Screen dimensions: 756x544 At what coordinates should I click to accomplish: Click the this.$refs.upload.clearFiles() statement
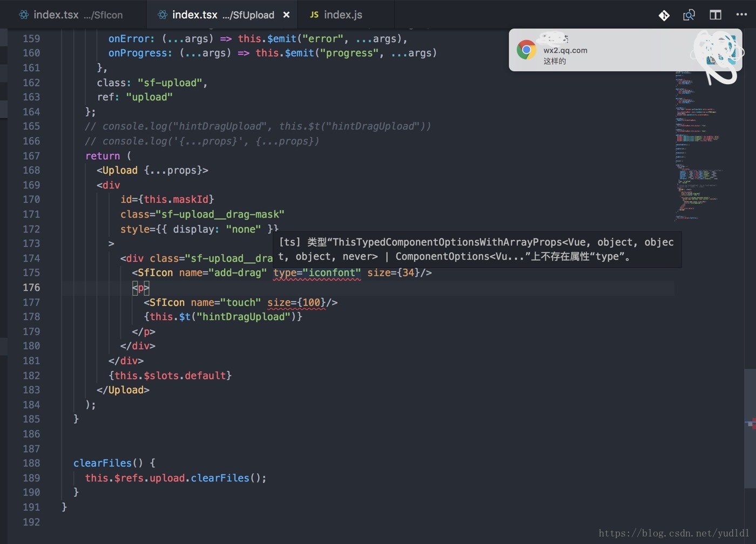click(x=175, y=478)
